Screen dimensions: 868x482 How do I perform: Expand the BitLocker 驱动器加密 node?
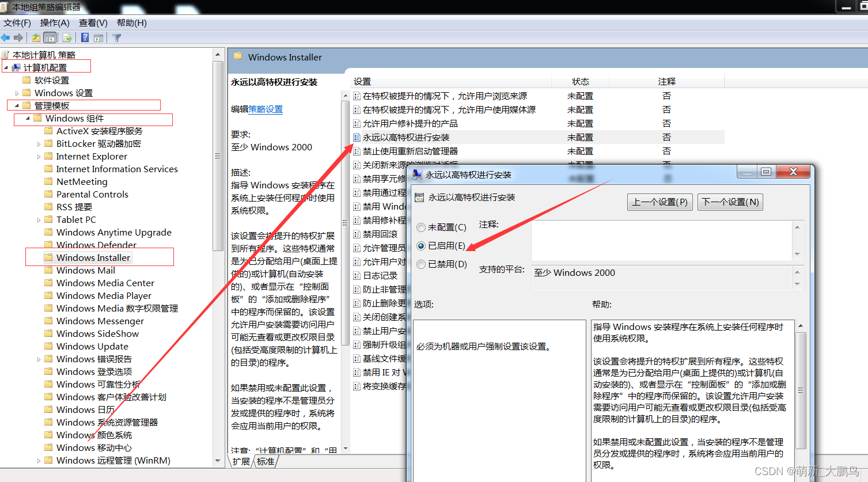[x=39, y=144]
